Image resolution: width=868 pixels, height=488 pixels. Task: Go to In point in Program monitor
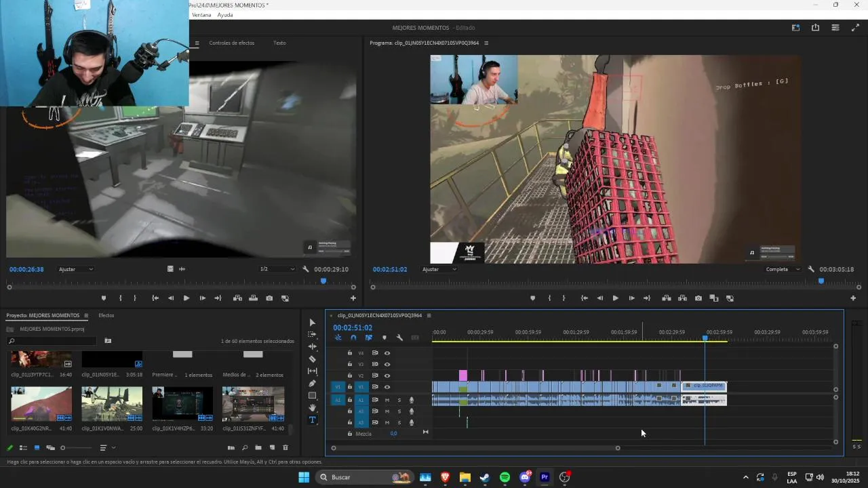tap(585, 298)
